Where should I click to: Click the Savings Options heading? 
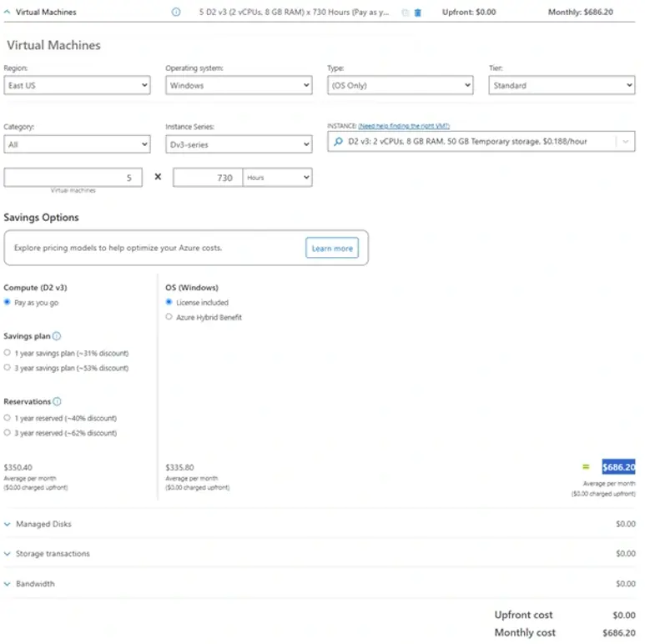click(41, 217)
